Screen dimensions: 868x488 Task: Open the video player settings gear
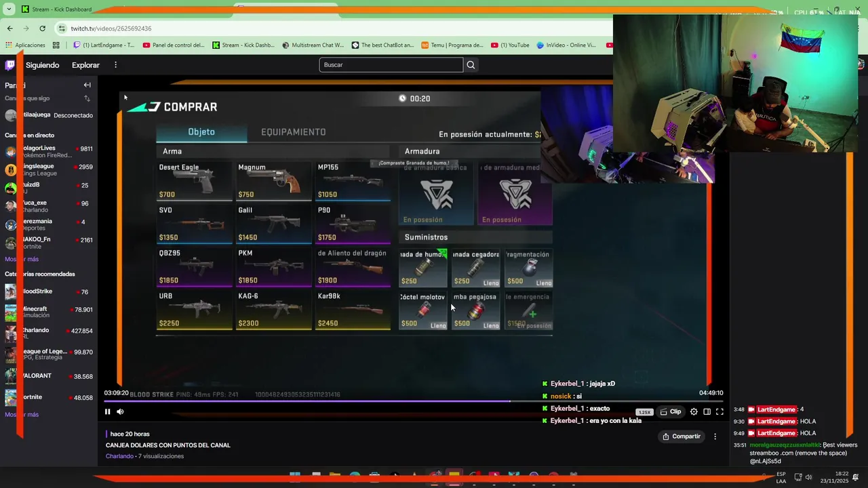694,411
